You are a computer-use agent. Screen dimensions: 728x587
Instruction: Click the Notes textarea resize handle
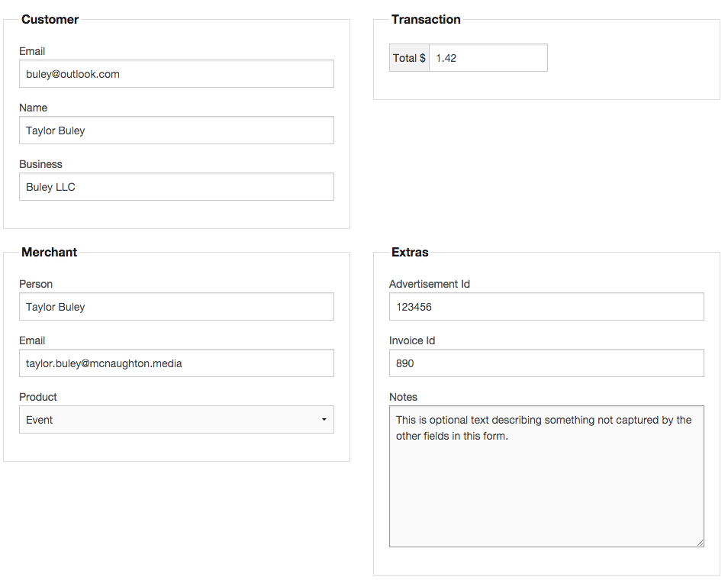coord(700,543)
